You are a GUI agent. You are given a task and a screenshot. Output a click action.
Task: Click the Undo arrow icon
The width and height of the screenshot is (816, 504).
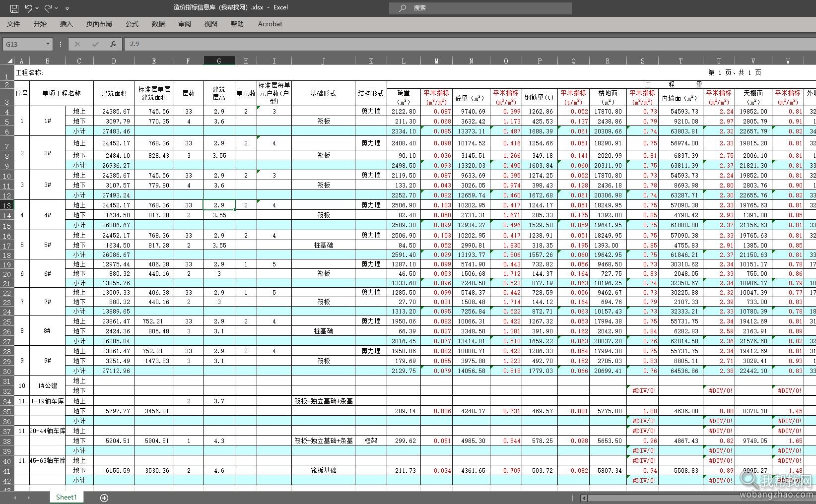[28, 8]
